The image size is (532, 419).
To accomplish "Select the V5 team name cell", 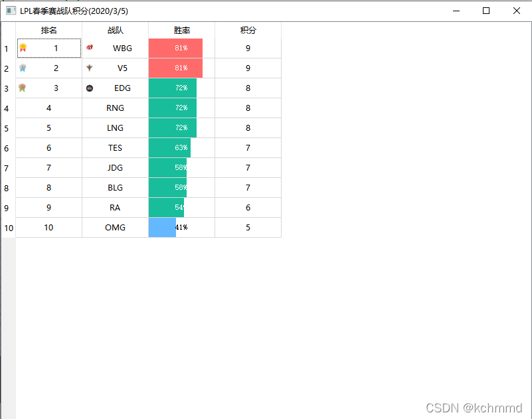I will point(116,68).
